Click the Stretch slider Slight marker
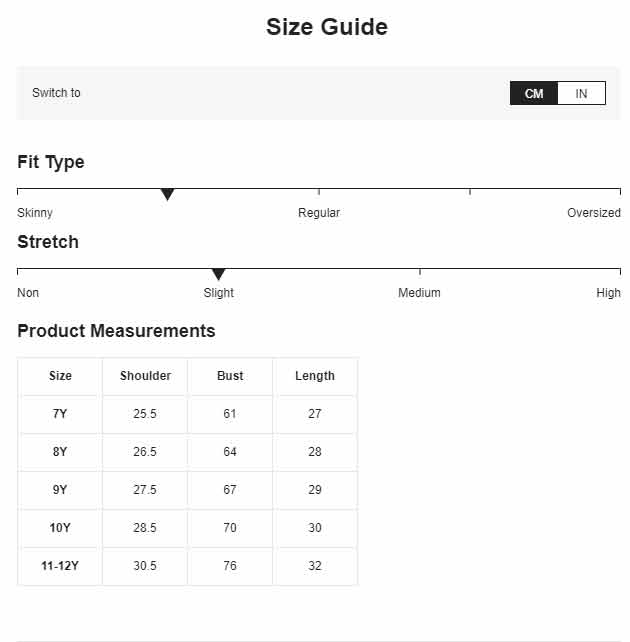 click(x=219, y=274)
